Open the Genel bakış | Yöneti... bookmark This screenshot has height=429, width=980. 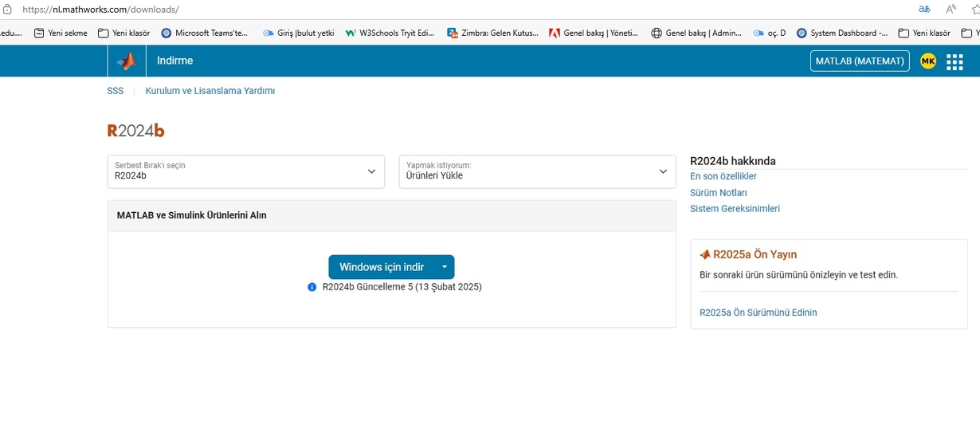[594, 33]
